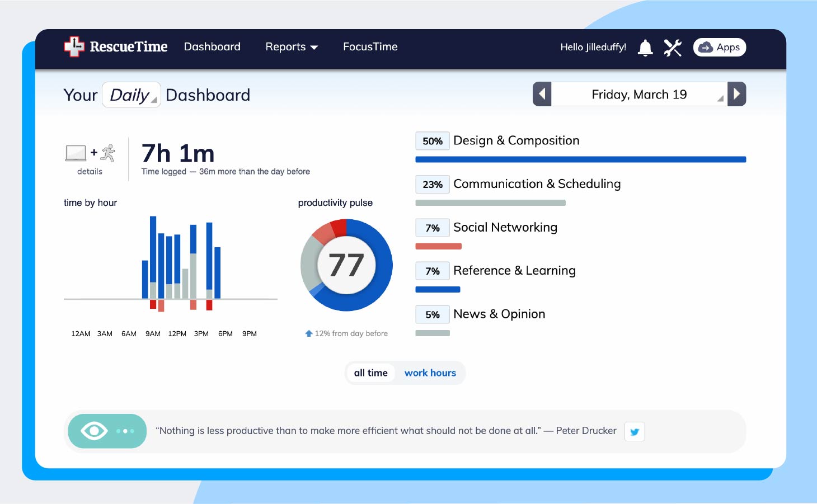Screen dimensions: 817x504
Task: Go to previous day arrow
Action: (x=542, y=94)
